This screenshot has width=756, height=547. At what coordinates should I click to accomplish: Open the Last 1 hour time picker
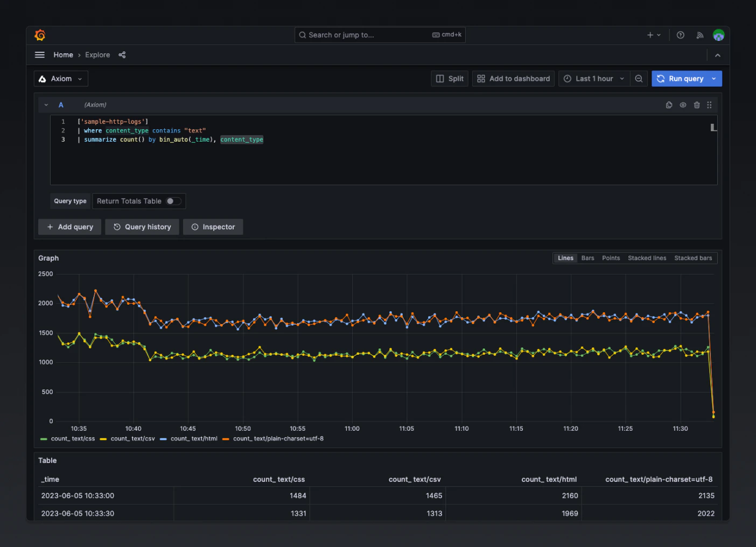point(594,79)
